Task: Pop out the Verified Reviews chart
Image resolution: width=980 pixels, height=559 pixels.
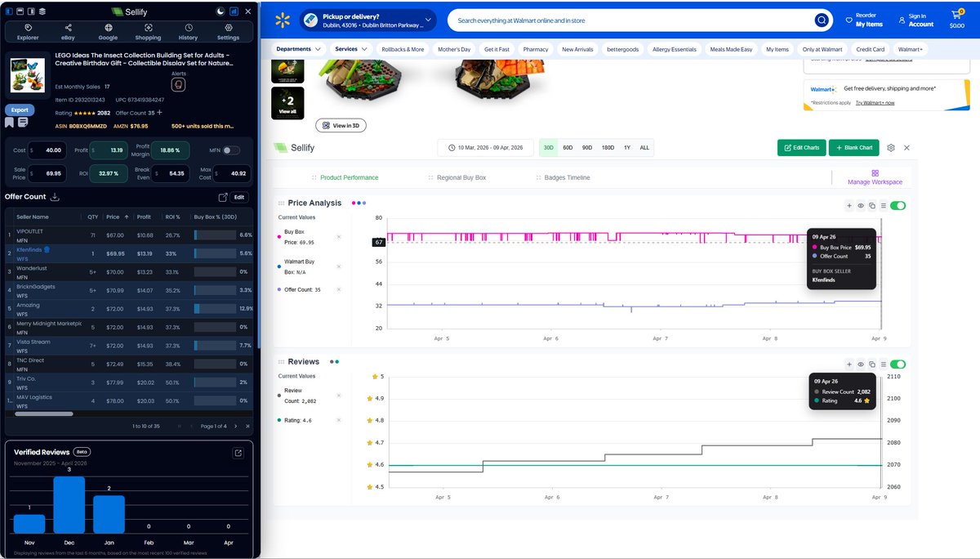Action: pyautogui.click(x=238, y=453)
